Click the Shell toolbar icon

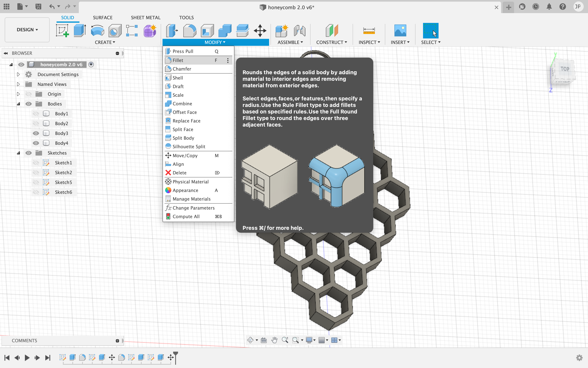tap(207, 31)
